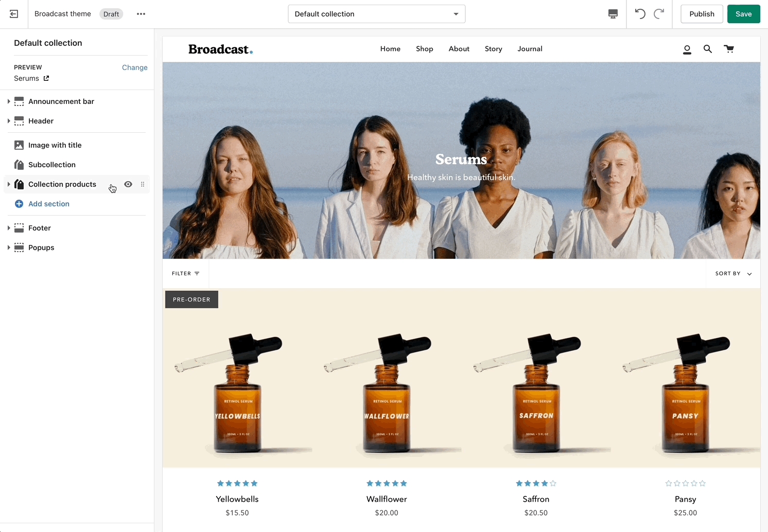This screenshot has height=532, width=768.
Task: Click the desktop preview device icon
Action: click(613, 14)
